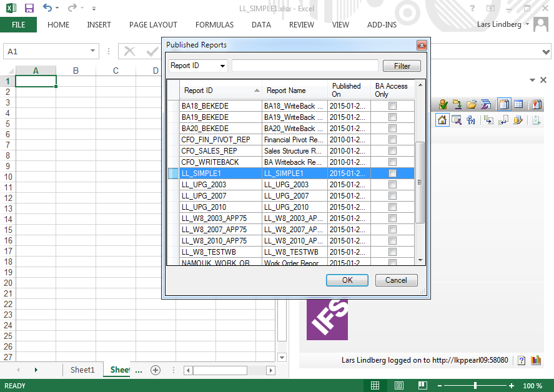Save the workbook with the floppy disk icon

29,8
